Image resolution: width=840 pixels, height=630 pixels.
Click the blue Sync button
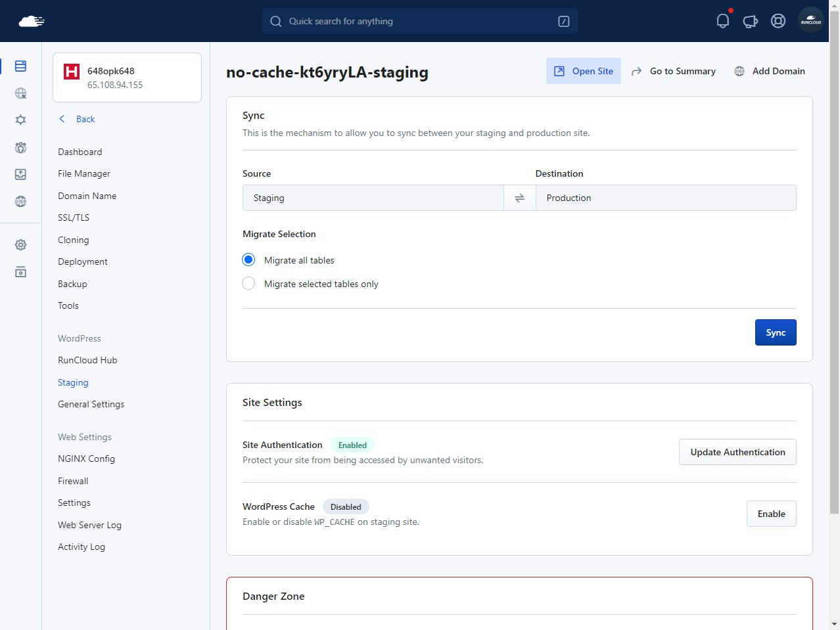776,332
